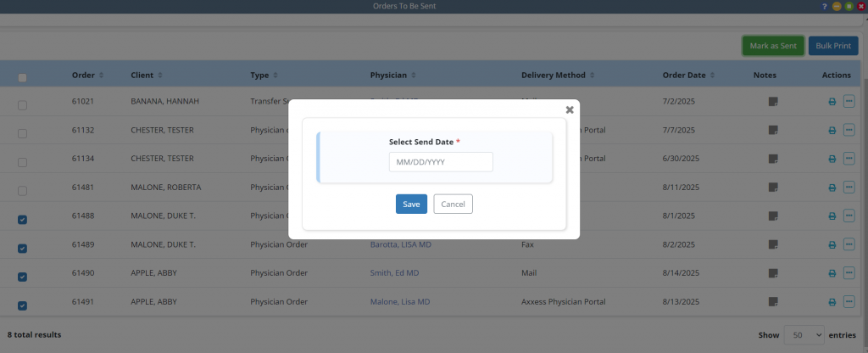Close the Select Send Date dialog
868x353 pixels.
(570, 109)
